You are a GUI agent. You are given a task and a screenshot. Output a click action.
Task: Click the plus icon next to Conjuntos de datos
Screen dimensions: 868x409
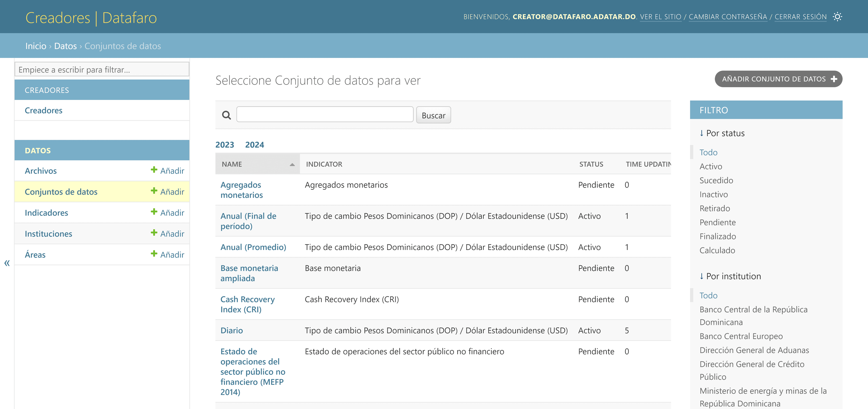pyautogui.click(x=154, y=190)
